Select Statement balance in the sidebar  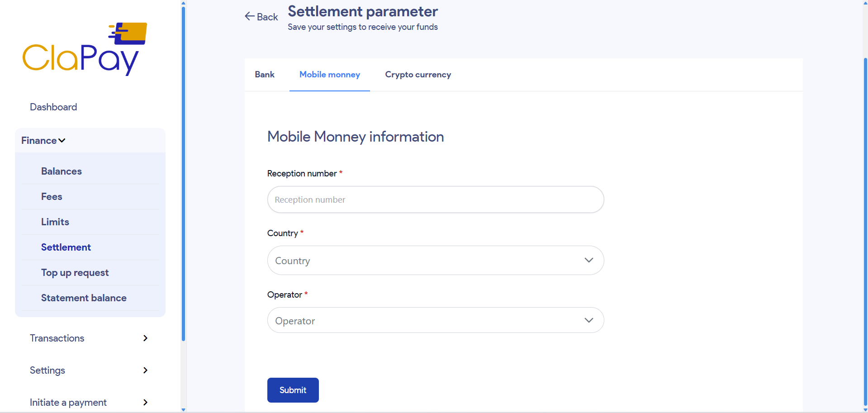83,298
